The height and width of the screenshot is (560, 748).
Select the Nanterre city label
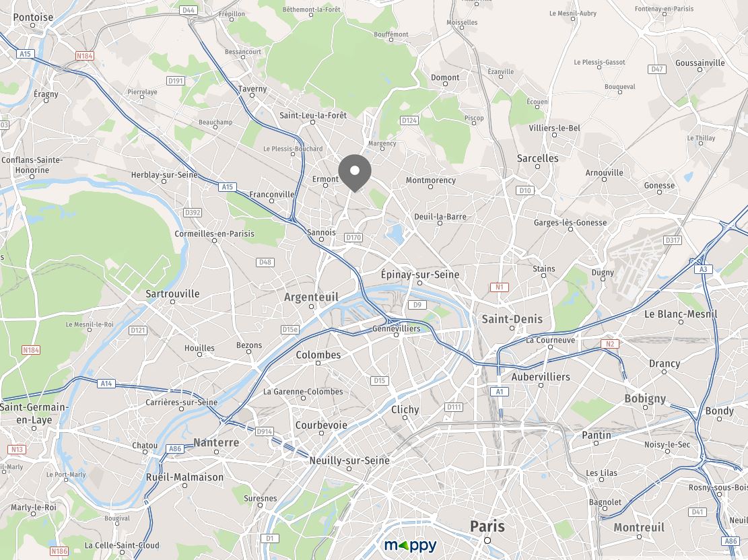(216, 442)
